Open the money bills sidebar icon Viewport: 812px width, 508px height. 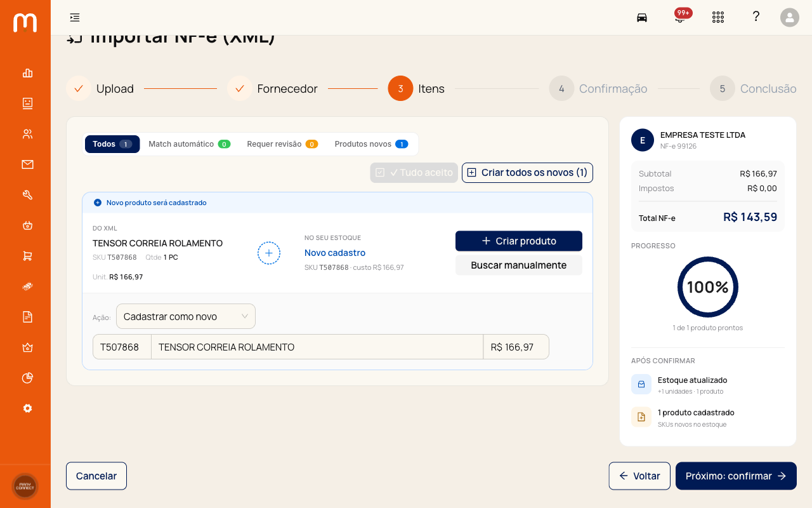click(27, 286)
